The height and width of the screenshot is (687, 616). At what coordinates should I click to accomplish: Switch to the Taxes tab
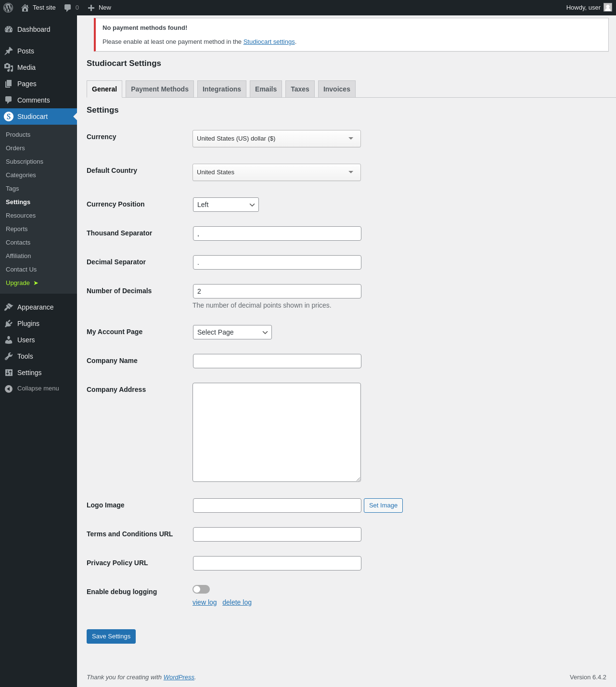[300, 89]
